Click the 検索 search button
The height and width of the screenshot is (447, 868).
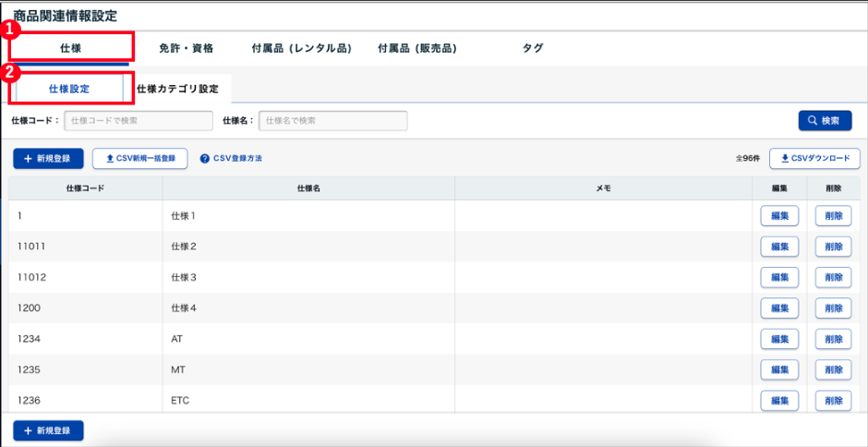tap(824, 121)
